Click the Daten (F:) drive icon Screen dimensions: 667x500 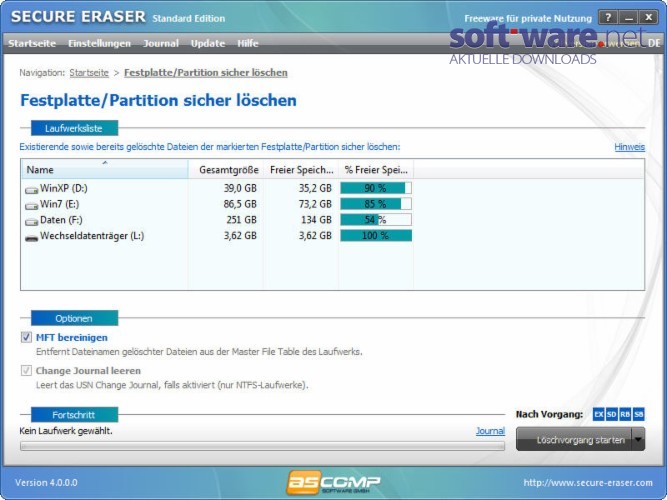[31, 221]
